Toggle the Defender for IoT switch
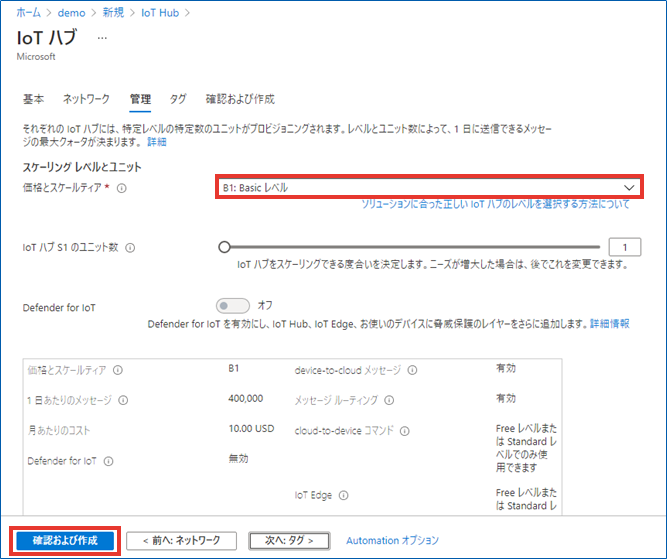The image size is (667, 559). click(232, 306)
